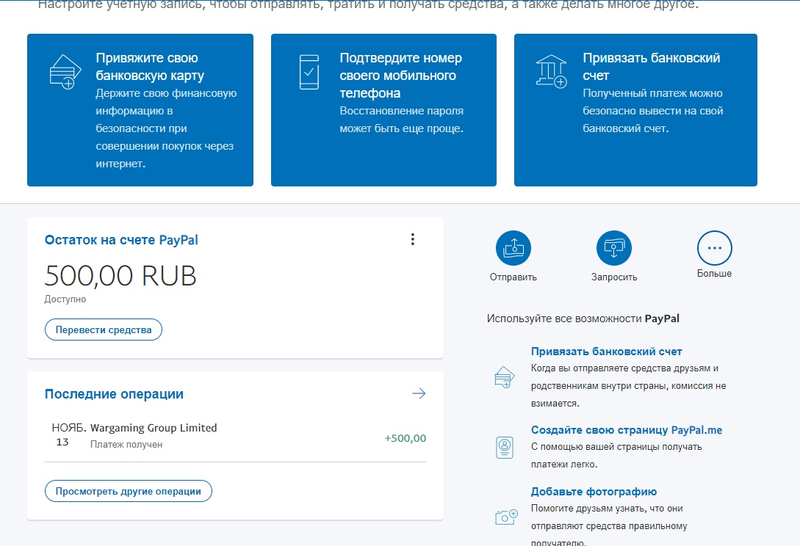Viewport: 800px width, 546px height.
Task: Open Создайте свою страницу PayPal.me link
Action: (x=627, y=430)
